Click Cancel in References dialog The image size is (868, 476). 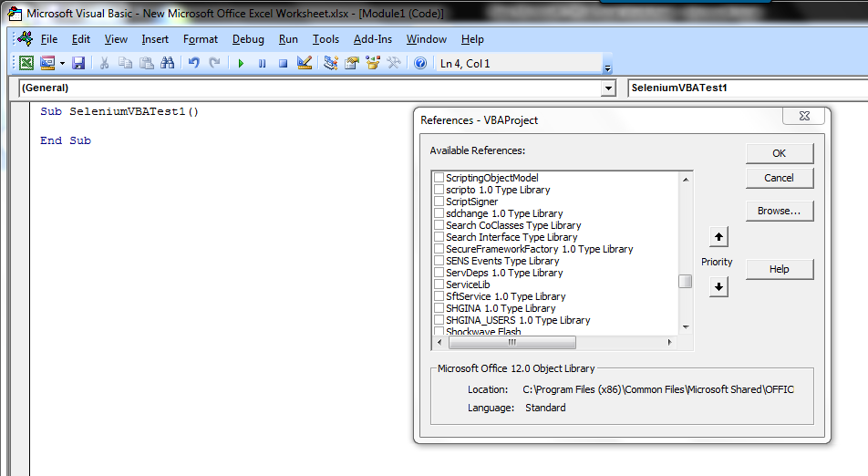[x=780, y=178]
